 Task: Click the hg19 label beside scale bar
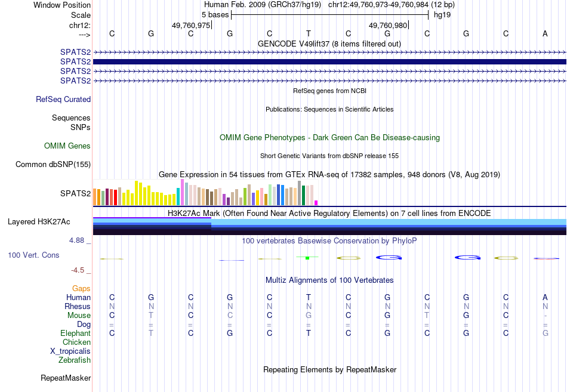[x=442, y=15]
